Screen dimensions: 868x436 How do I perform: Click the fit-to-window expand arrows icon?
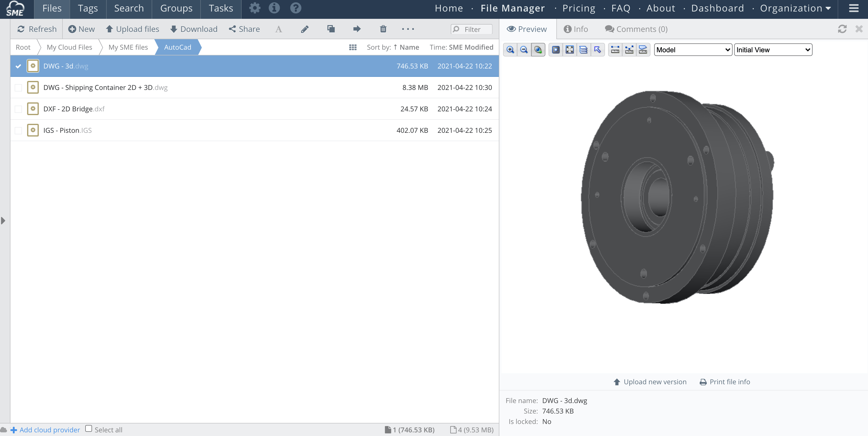tap(569, 50)
